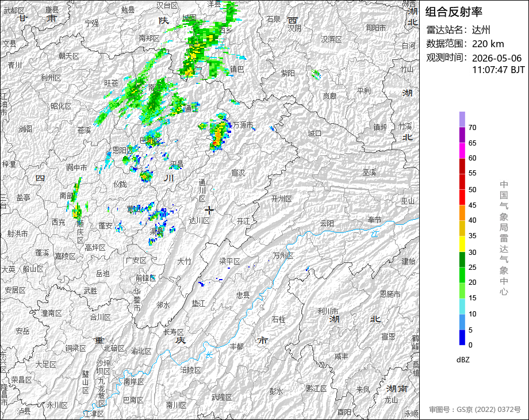The width and height of the screenshot is (529, 420).
Task: Click the dBZ unit label below legend
Action: (463, 360)
